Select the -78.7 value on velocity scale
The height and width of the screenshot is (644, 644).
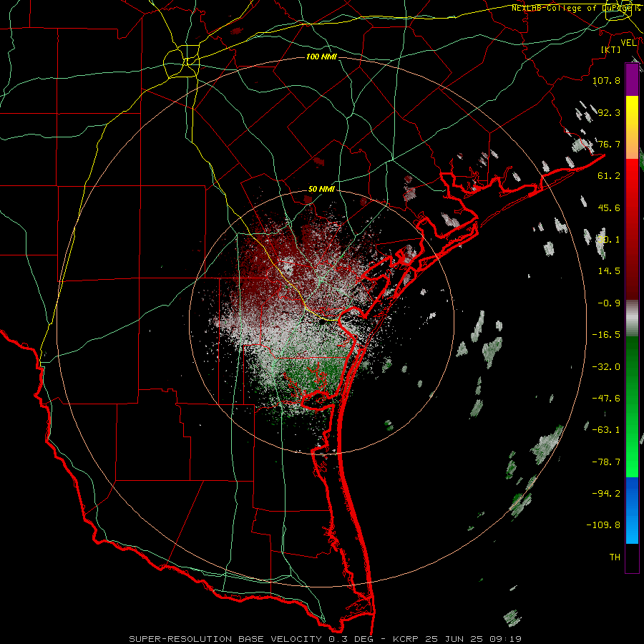[606, 462]
